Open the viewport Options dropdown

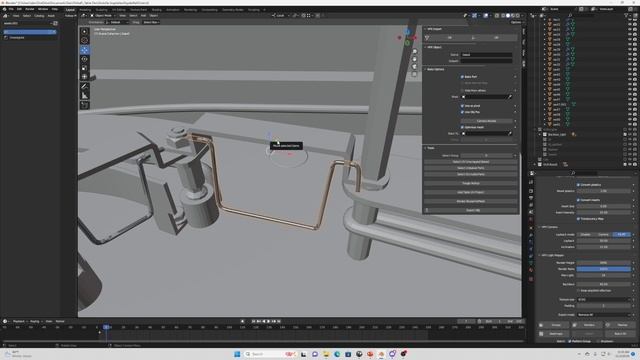pyautogui.click(x=516, y=22)
